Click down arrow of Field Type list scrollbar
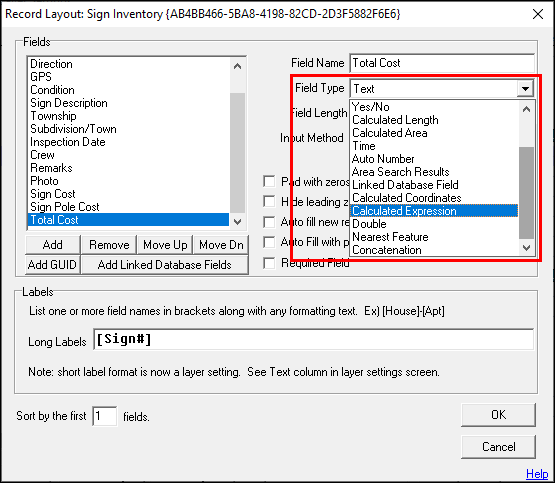This screenshot has height=483, width=555. (x=526, y=248)
